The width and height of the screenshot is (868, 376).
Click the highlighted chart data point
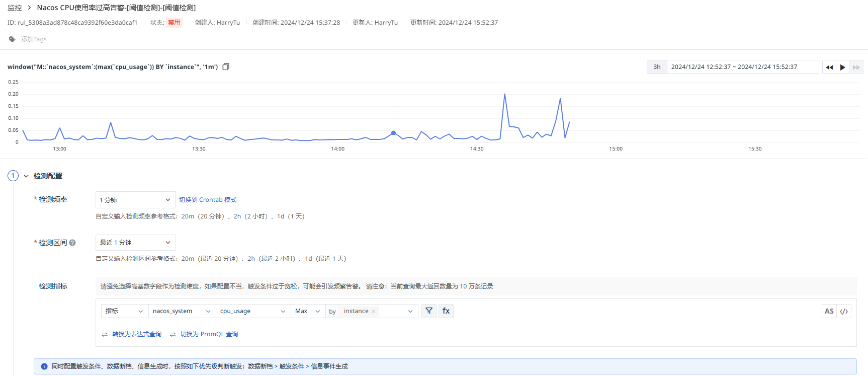point(393,133)
